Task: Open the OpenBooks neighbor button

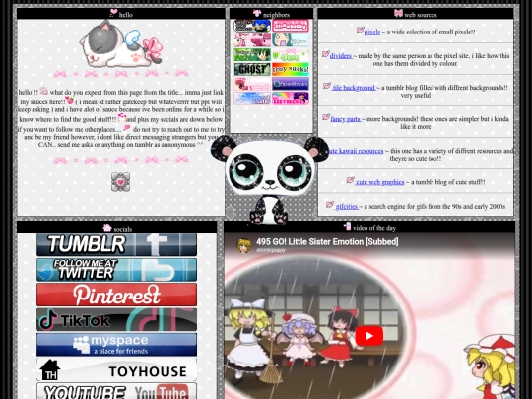Action: click(291, 84)
